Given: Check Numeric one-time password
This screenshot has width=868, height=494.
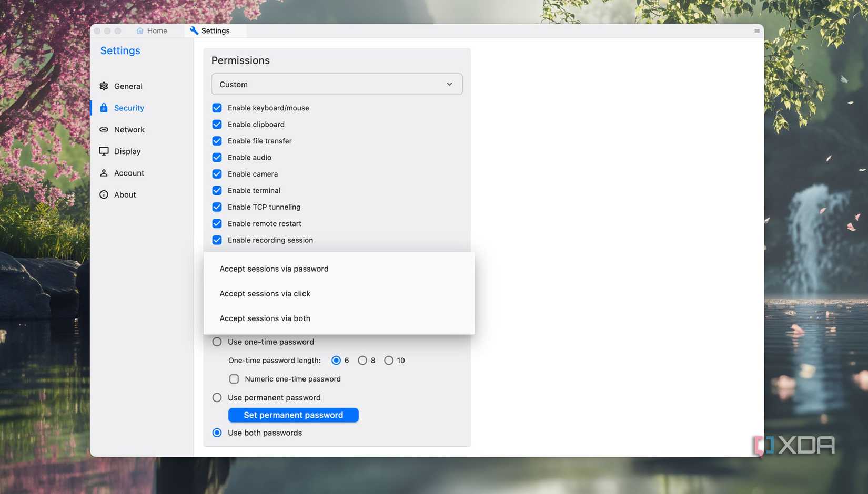Looking at the screenshot, I should pos(234,378).
